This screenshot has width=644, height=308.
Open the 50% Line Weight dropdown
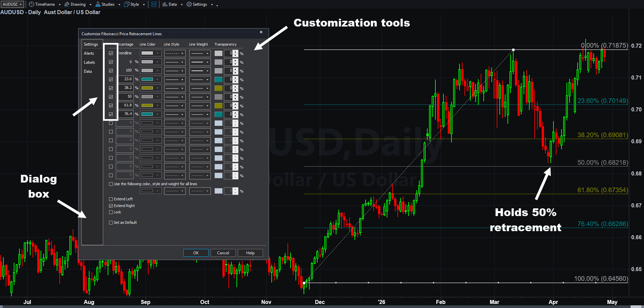coord(200,97)
